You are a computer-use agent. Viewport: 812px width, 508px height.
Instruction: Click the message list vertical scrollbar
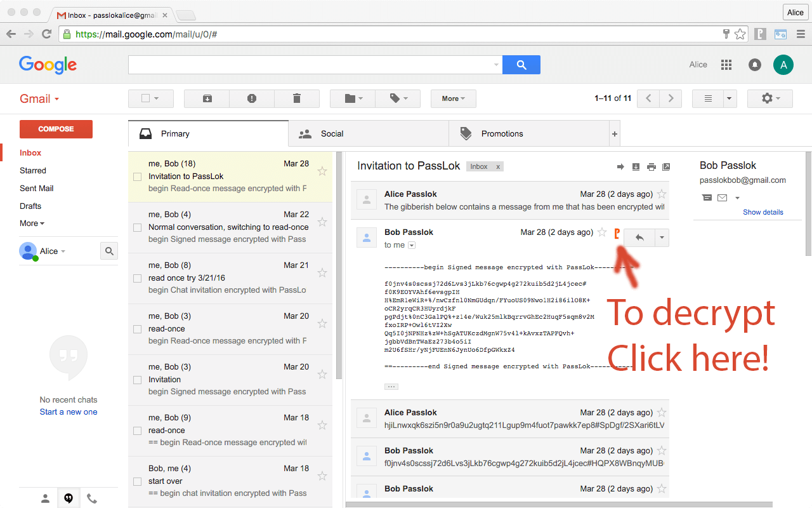tap(339, 267)
